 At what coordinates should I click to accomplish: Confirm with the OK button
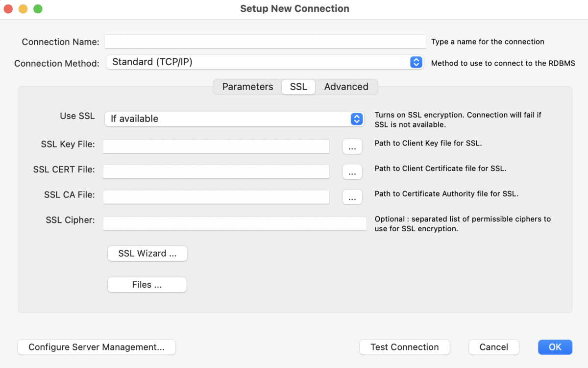[x=555, y=347]
